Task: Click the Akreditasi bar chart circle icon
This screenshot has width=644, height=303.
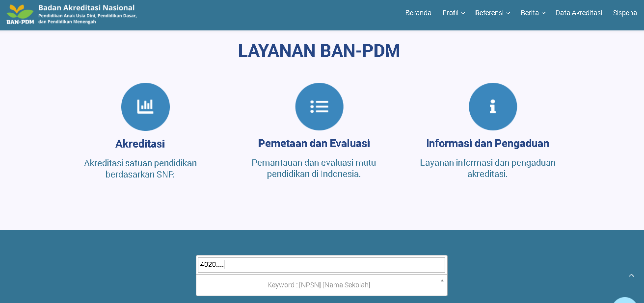Action: (x=145, y=106)
